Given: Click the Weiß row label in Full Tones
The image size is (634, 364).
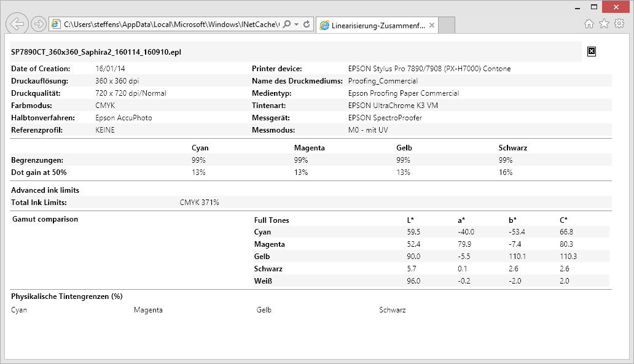Looking at the screenshot, I should (x=263, y=281).
